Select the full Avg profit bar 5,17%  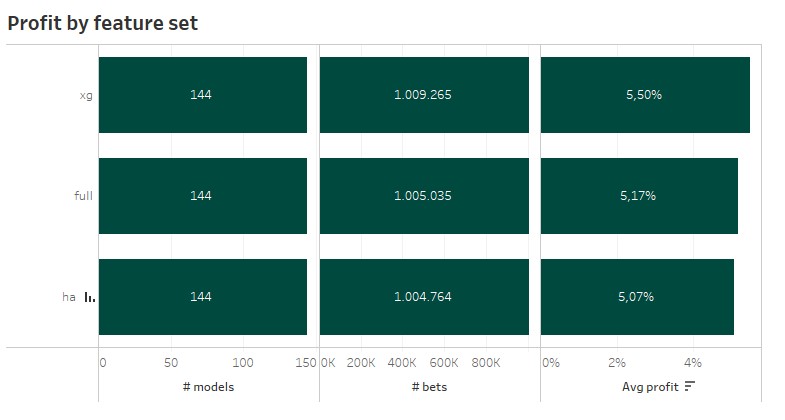(x=639, y=196)
